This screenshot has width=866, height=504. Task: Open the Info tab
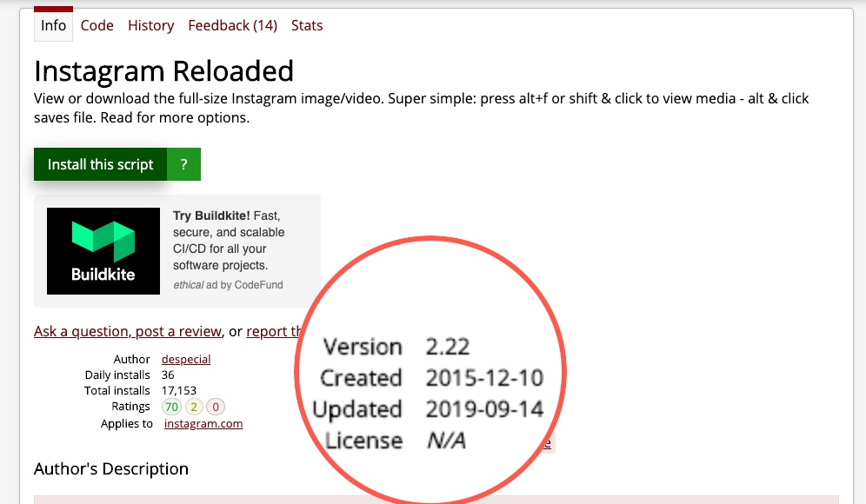pyautogui.click(x=53, y=25)
